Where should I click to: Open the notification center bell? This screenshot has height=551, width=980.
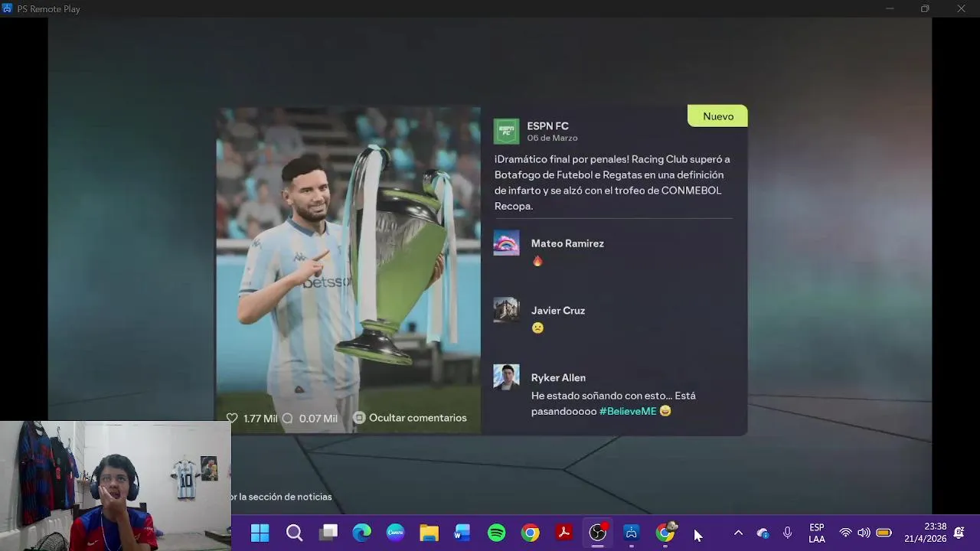(x=959, y=533)
